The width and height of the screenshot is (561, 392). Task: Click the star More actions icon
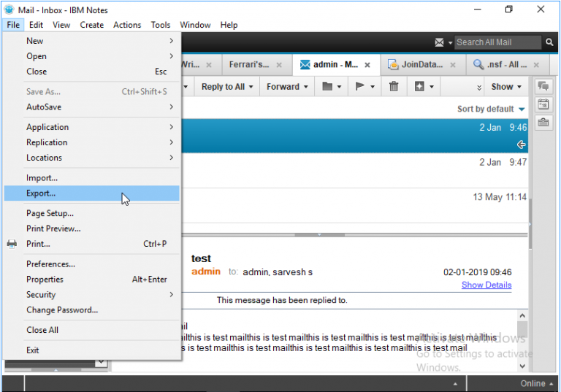click(420, 87)
